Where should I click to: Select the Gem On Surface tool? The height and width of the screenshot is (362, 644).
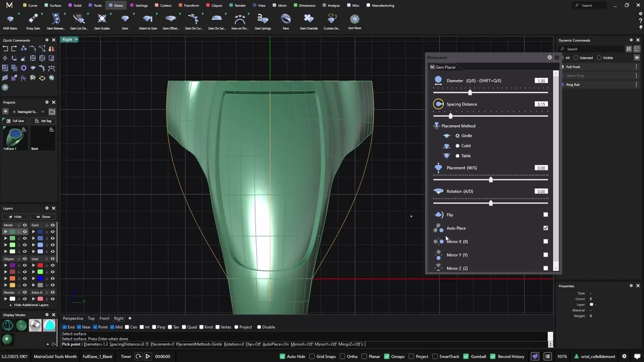pos(217,22)
